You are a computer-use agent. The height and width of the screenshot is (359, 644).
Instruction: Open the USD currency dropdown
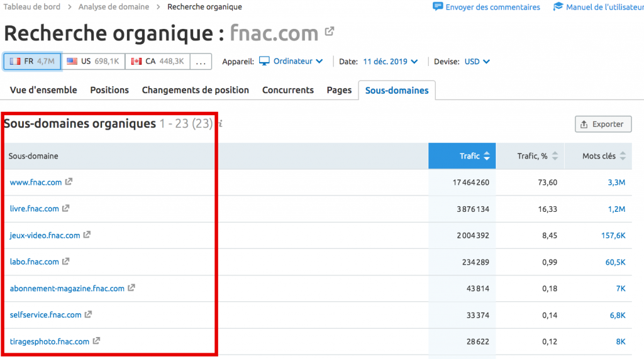[x=477, y=62]
